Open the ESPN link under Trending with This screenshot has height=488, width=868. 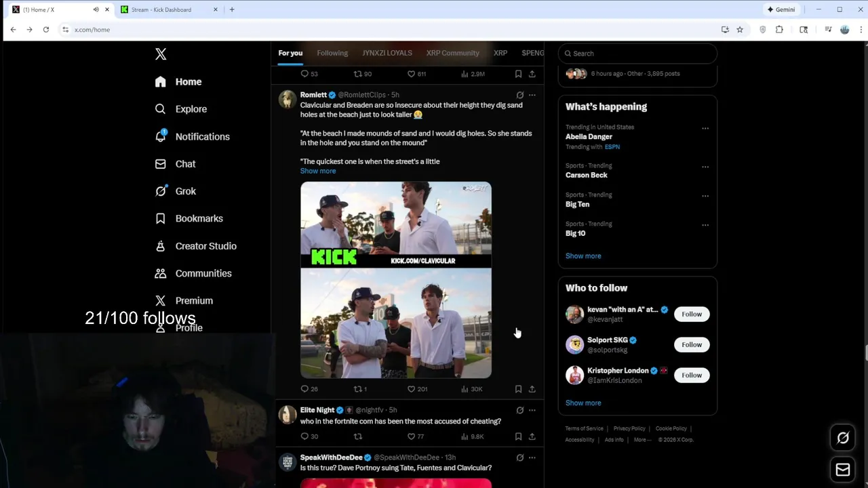click(x=612, y=147)
